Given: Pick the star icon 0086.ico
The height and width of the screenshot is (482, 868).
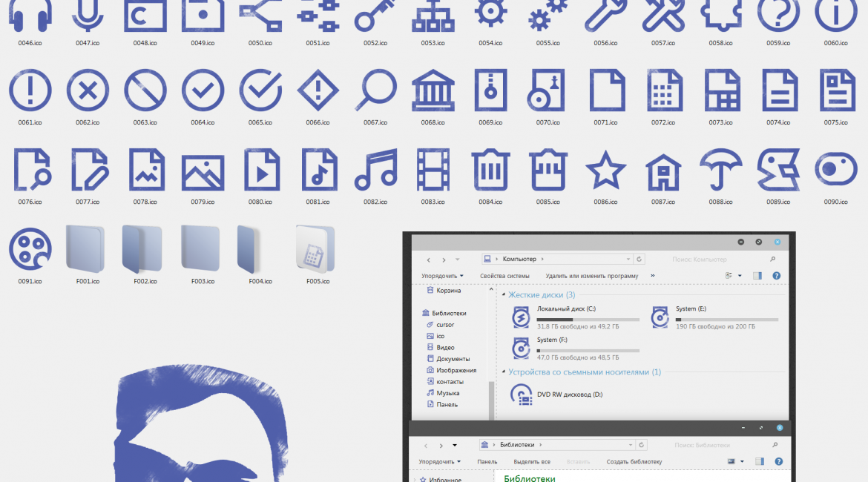Looking at the screenshot, I should point(605,171).
